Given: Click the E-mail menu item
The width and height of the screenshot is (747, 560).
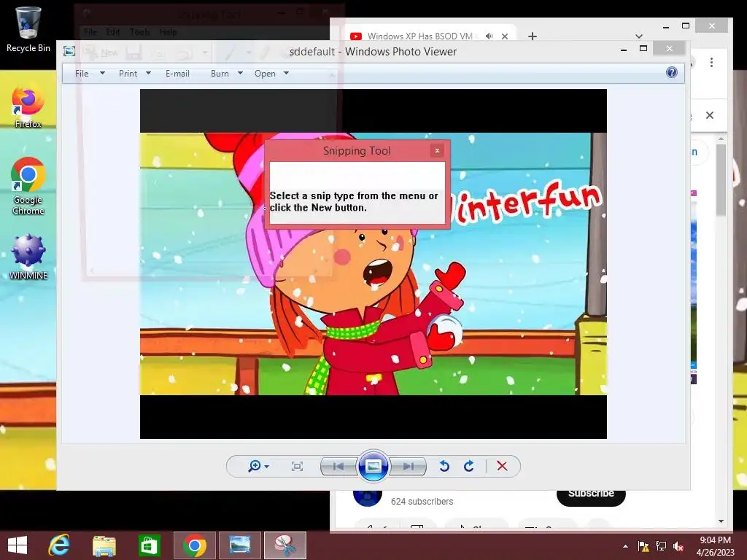Looking at the screenshot, I should (x=177, y=74).
